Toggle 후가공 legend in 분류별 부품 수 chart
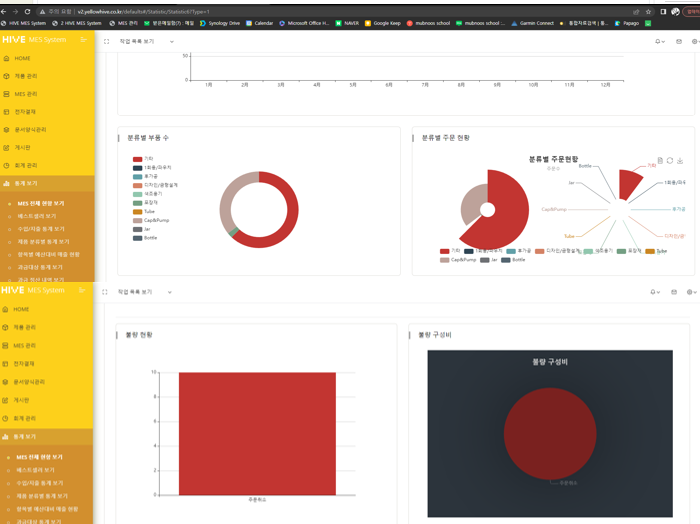 coord(145,176)
